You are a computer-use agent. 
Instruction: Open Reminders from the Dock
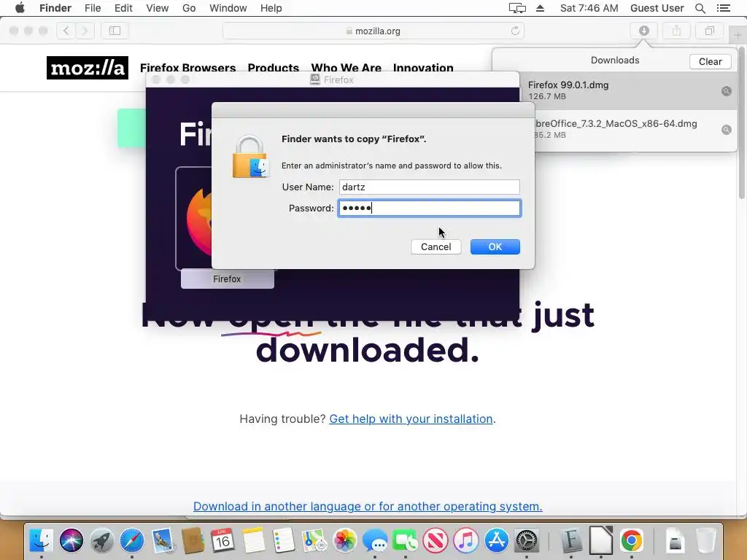pyautogui.click(x=284, y=540)
